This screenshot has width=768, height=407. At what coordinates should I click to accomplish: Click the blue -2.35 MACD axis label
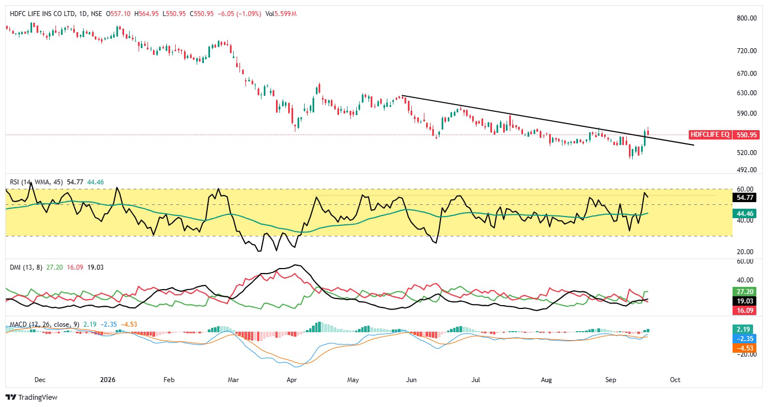[x=745, y=339]
